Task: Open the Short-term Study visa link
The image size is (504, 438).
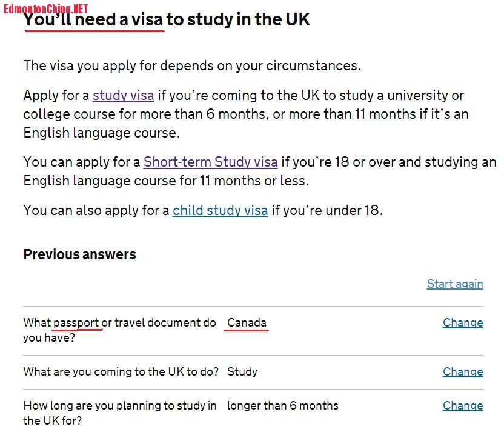Action: (210, 162)
